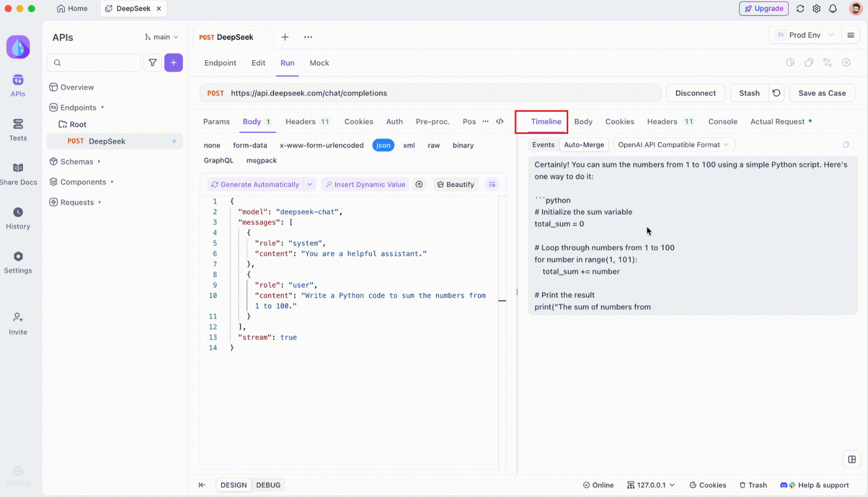Image resolution: width=868 pixels, height=497 pixels.
Task: Click the API search field
Action: [94, 63]
